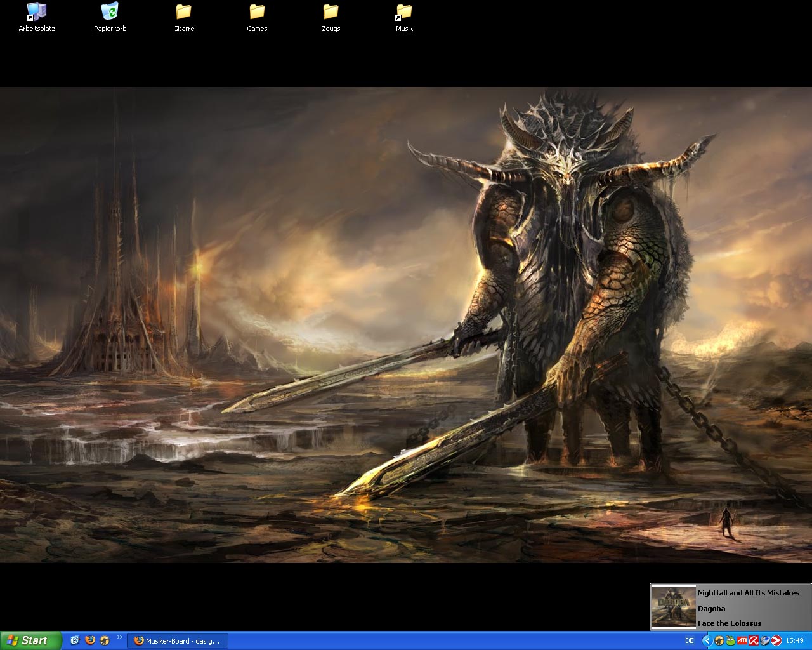Launch Firefox from the Quick Launch bar
The image size is (812, 650).
tap(90, 640)
